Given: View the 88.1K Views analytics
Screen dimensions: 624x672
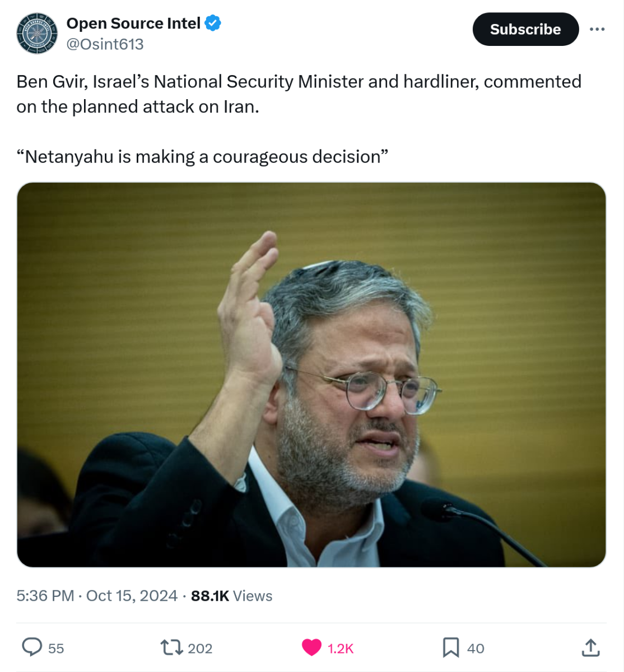Looking at the screenshot, I should tap(231, 596).
